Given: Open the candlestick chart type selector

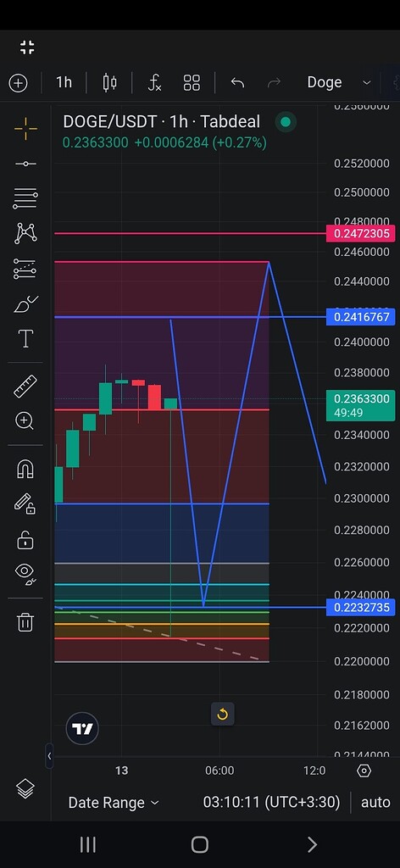Looking at the screenshot, I should (109, 83).
